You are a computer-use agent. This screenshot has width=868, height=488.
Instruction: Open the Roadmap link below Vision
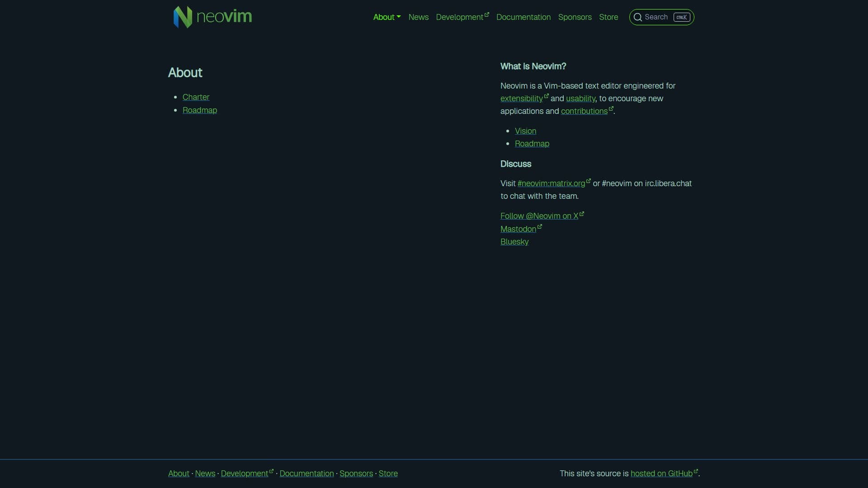click(x=532, y=144)
